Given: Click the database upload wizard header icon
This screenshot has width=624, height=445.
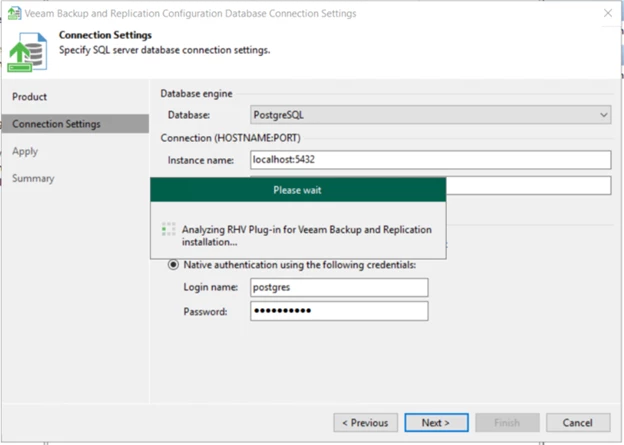Looking at the screenshot, I should pyautogui.click(x=27, y=52).
